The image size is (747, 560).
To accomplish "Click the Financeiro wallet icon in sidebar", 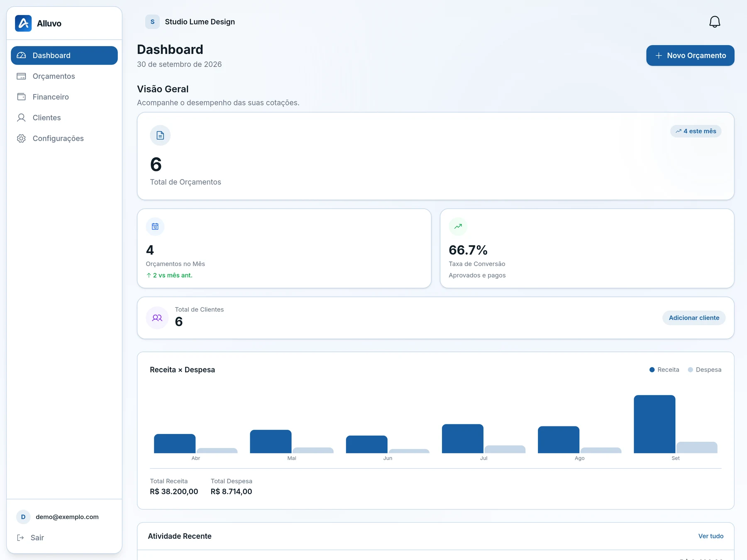I will click(21, 97).
